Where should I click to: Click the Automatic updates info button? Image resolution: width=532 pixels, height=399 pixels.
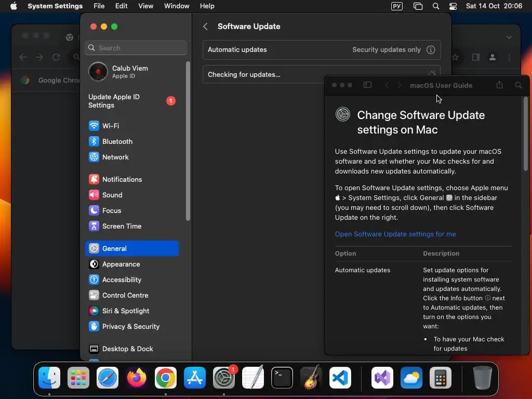(431, 50)
